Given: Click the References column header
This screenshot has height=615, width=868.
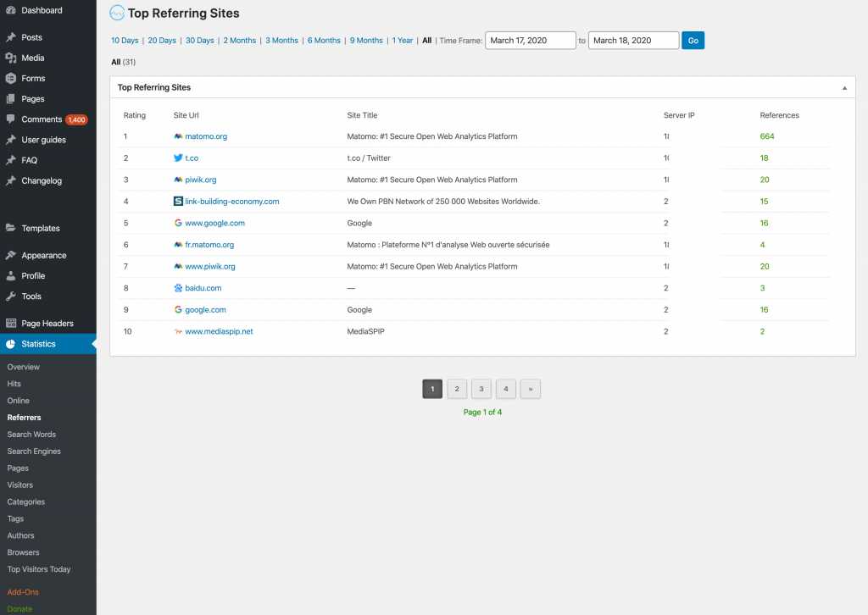Looking at the screenshot, I should pos(780,115).
